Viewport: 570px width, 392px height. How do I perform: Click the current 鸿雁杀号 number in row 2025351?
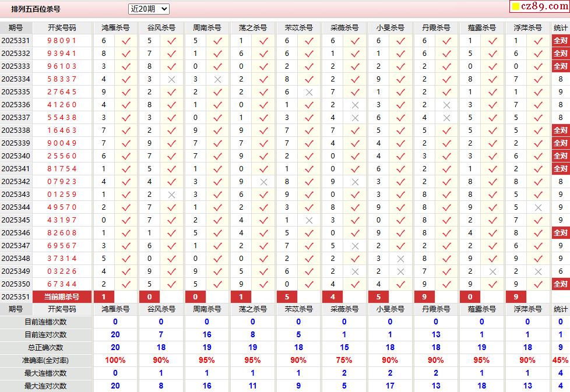[104, 297]
